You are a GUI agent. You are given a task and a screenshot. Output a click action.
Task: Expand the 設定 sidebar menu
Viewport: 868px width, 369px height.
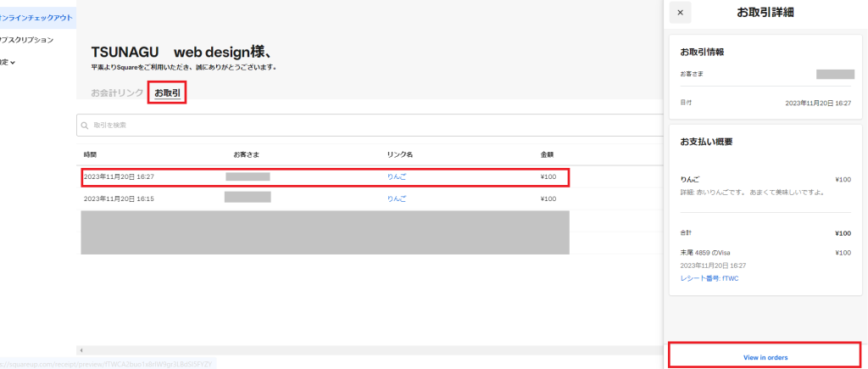point(7,62)
